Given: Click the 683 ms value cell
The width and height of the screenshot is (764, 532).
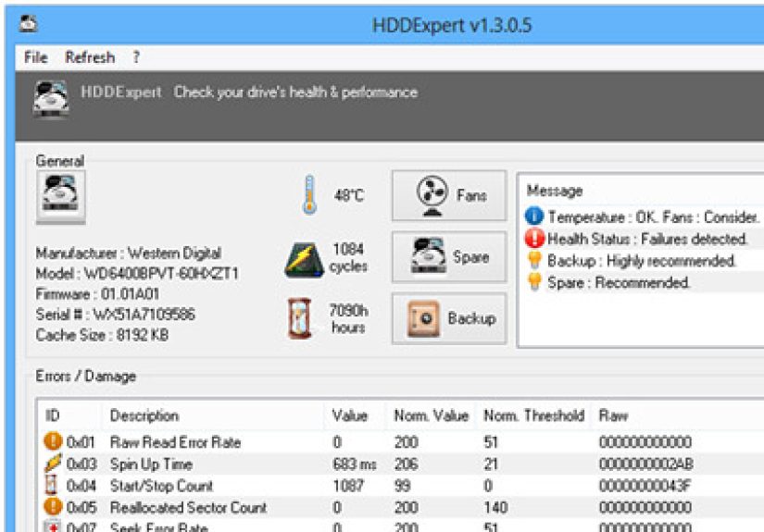Looking at the screenshot, I should 355,464.
